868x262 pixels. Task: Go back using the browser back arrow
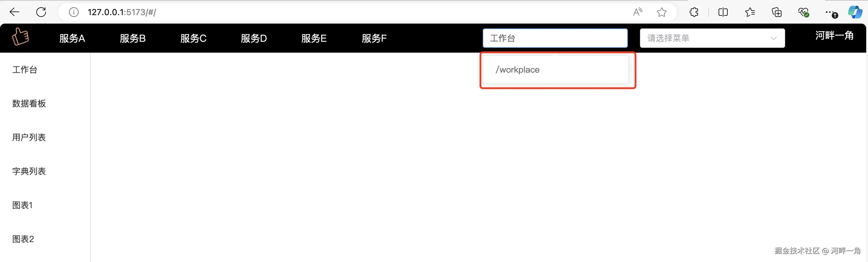click(x=15, y=12)
